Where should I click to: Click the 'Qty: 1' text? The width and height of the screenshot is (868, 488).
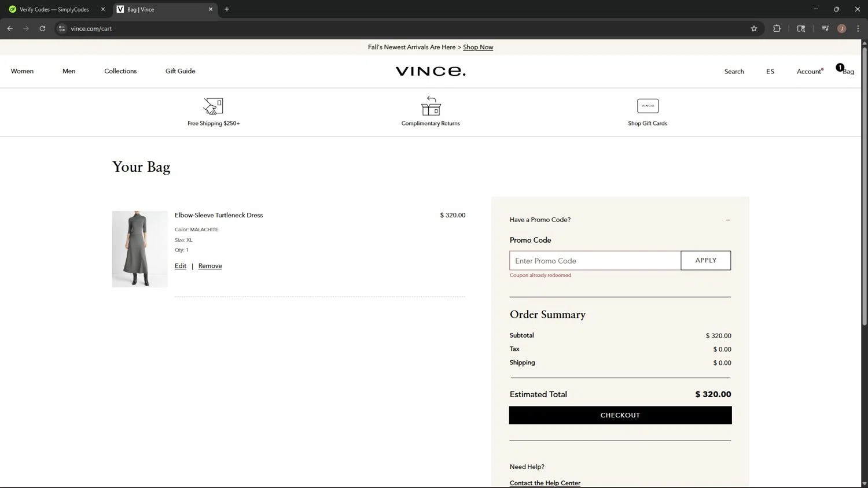pyautogui.click(x=182, y=250)
